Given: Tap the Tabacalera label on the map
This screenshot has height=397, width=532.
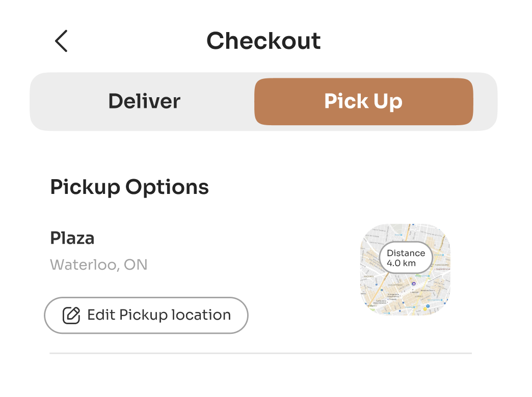Looking at the screenshot, I should click(x=442, y=265).
